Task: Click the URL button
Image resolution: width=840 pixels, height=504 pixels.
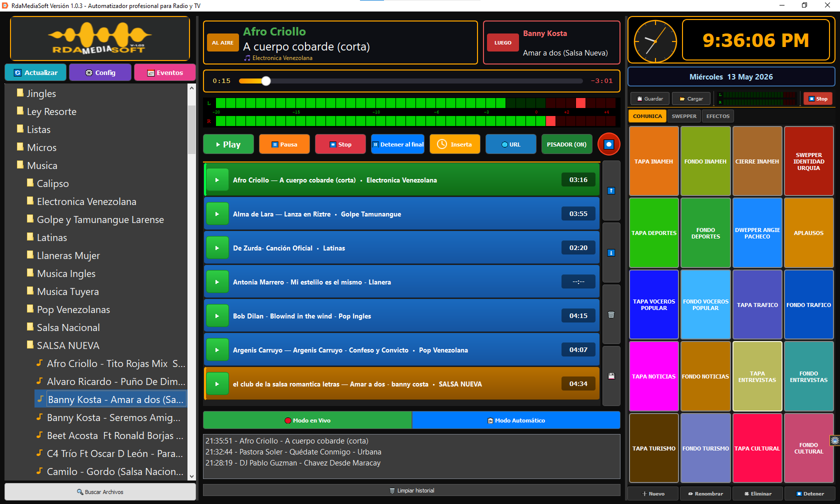Action: click(x=511, y=144)
